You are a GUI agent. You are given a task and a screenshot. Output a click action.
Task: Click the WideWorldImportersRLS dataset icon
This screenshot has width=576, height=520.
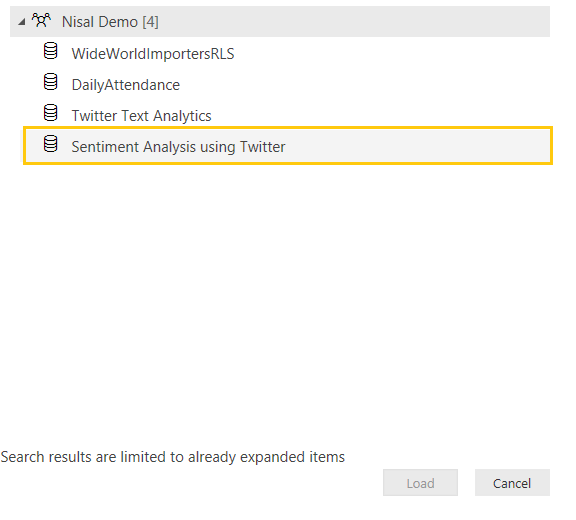click(x=50, y=51)
